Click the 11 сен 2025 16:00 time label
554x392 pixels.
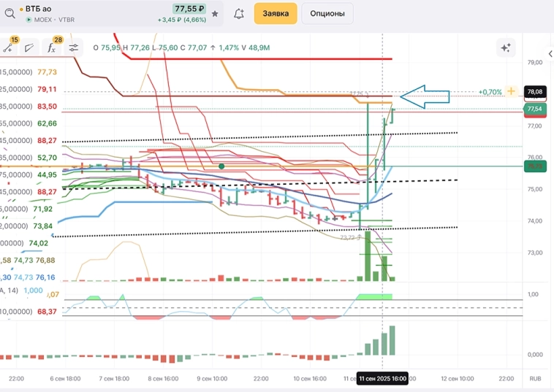point(382,379)
